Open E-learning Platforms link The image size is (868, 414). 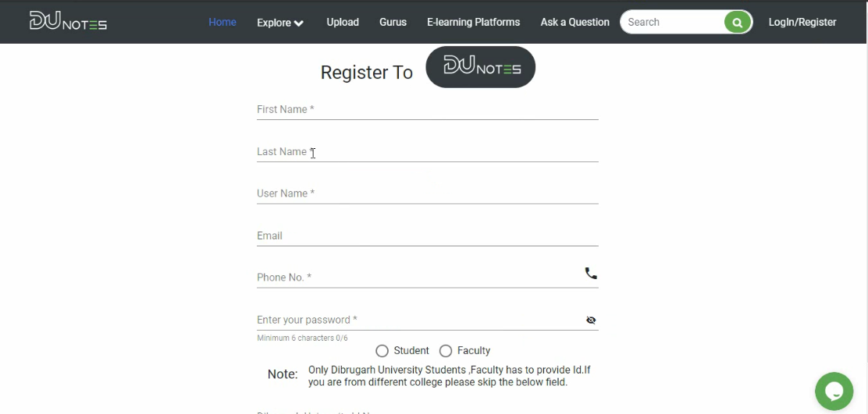click(473, 22)
